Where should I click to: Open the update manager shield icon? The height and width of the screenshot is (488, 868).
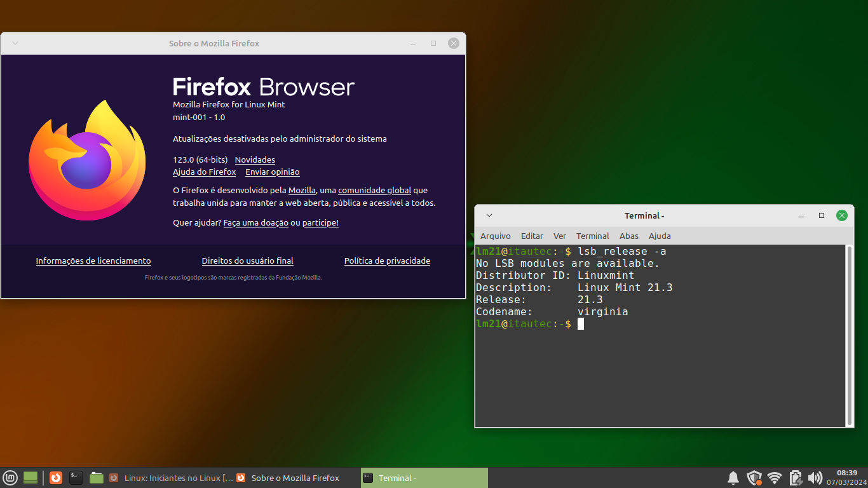point(754,478)
